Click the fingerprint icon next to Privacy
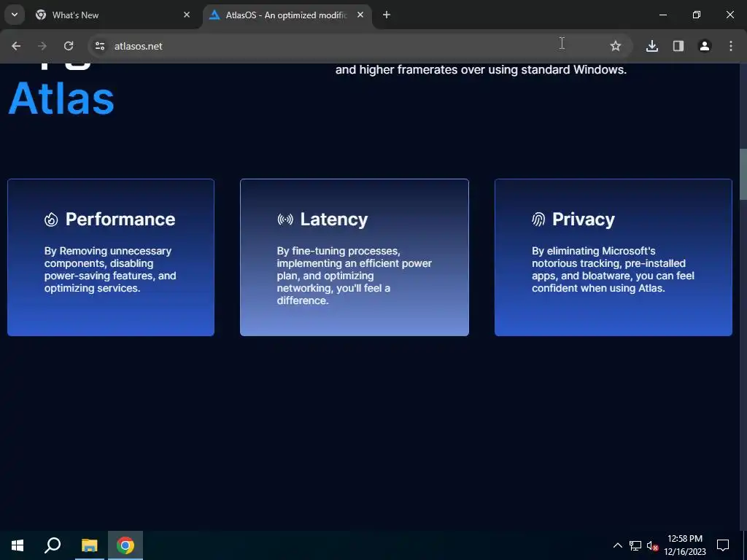747x560 pixels. pyautogui.click(x=538, y=219)
